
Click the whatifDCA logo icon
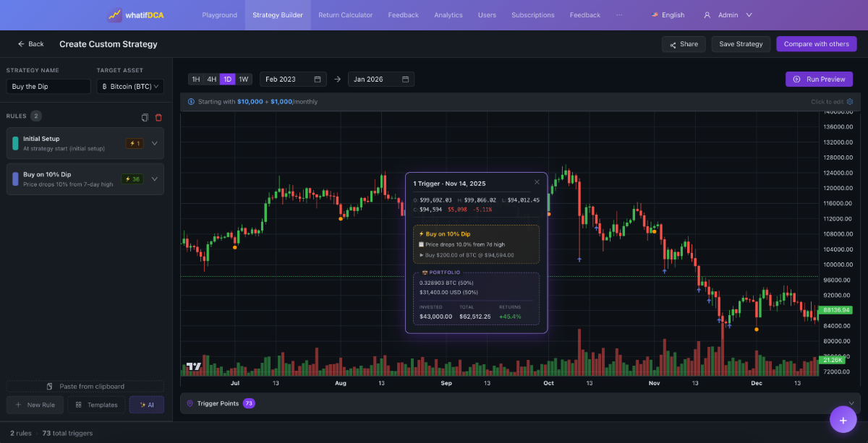[x=114, y=15]
